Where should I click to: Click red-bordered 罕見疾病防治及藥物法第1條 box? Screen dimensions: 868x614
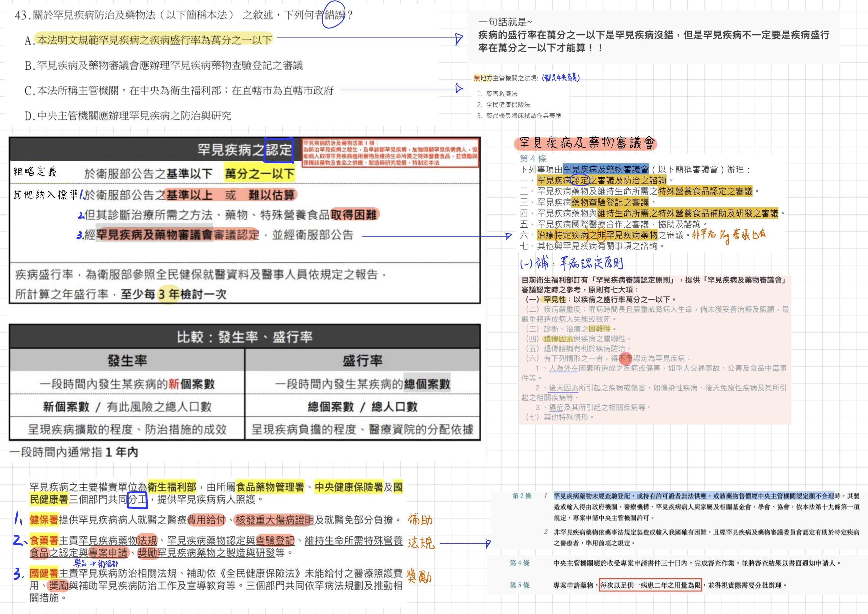point(390,153)
